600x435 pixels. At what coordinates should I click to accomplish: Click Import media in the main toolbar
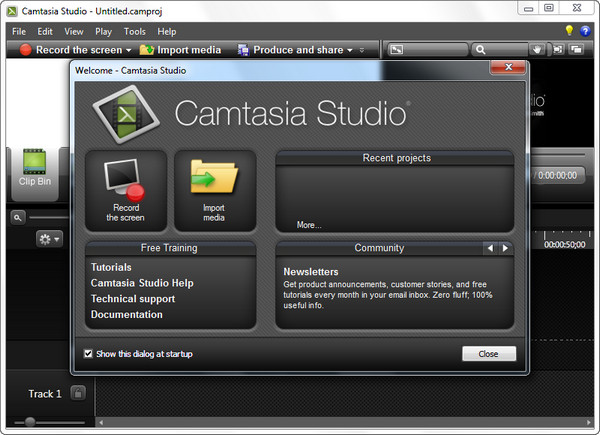pos(180,50)
